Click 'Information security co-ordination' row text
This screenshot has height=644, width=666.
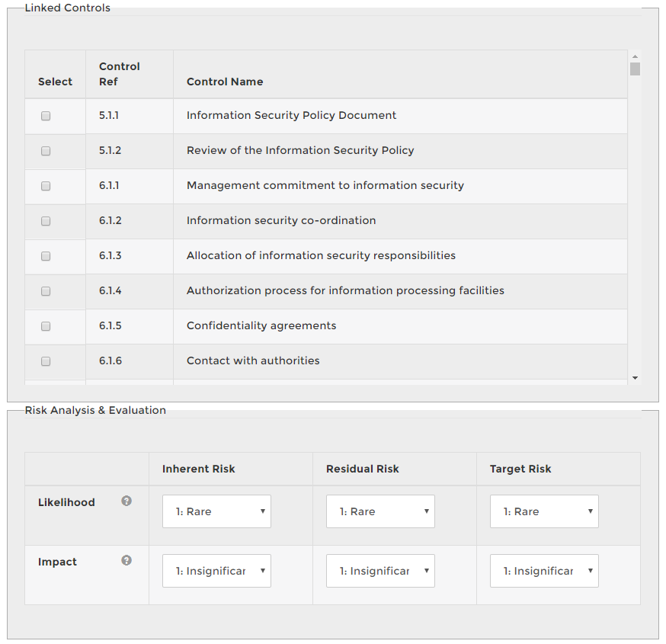point(281,220)
